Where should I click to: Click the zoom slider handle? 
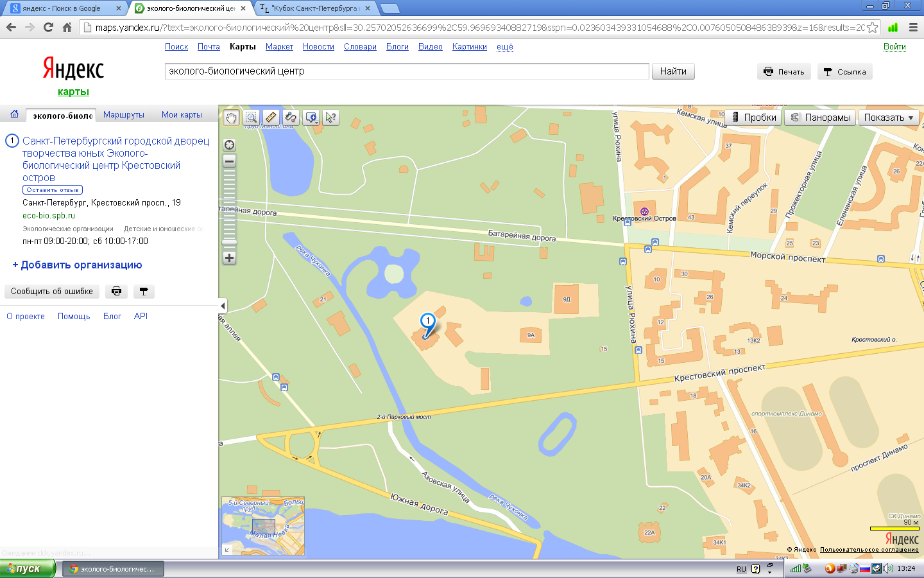(x=229, y=242)
